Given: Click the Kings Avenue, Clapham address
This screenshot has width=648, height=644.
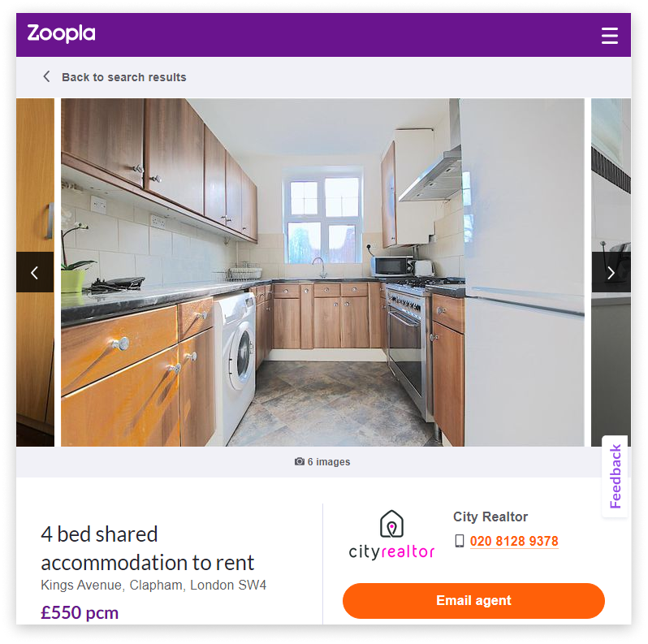Looking at the screenshot, I should click(x=153, y=585).
